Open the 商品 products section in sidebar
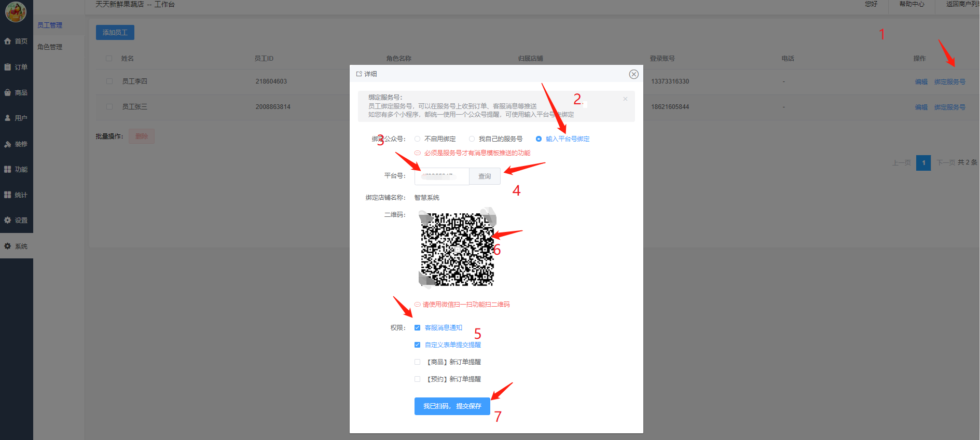This screenshot has height=440, width=980. pyautogui.click(x=16, y=92)
